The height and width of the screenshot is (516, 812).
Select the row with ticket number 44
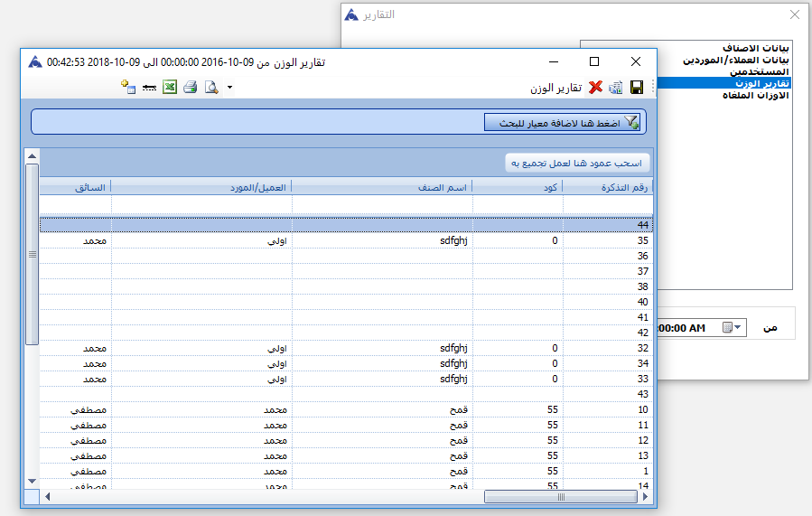pos(346,225)
